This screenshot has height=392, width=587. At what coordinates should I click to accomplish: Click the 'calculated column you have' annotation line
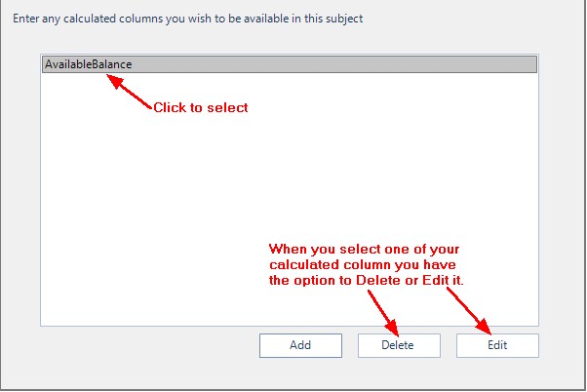coord(363,264)
